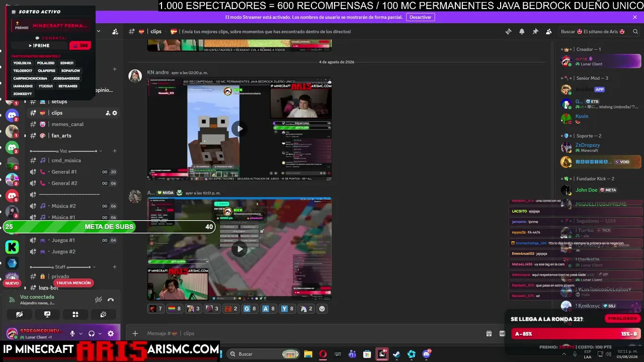Create a channel in the Staff category
This screenshot has height=362, width=644.
pos(115,267)
